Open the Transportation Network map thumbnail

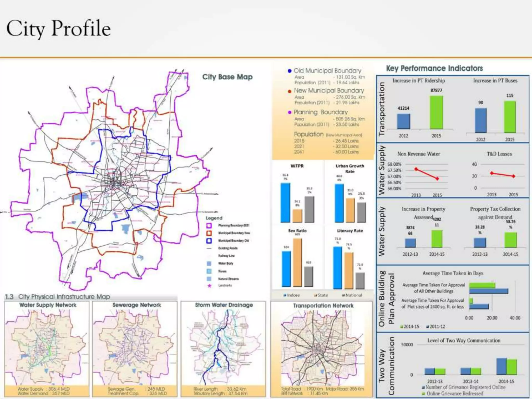[322, 349]
